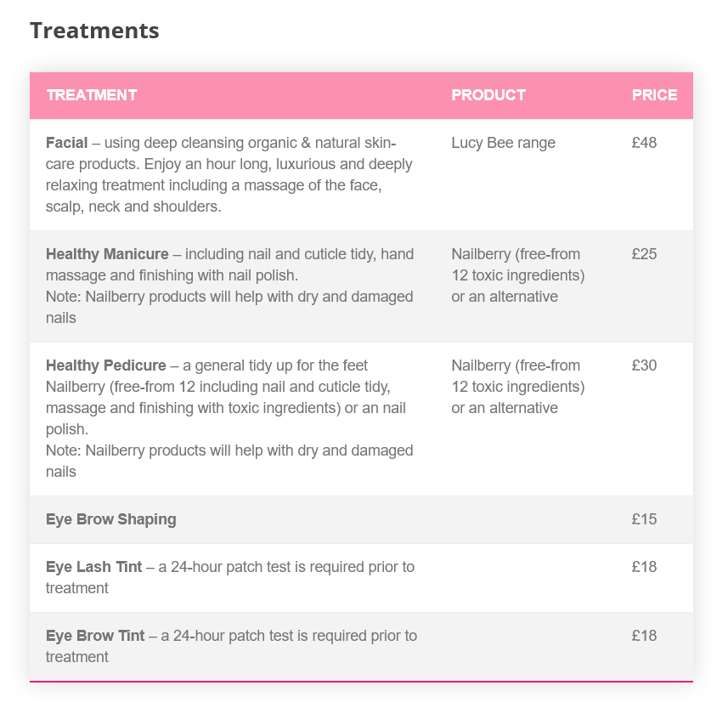The image size is (728, 708).
Task: Select the PRODUCT column header
Action: pos(488,95)
